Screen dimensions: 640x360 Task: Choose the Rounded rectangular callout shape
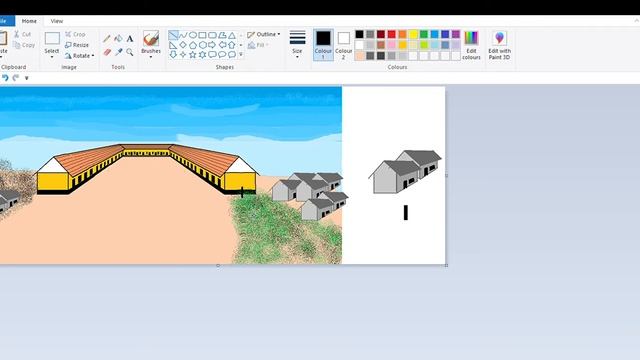pos(212,54)
